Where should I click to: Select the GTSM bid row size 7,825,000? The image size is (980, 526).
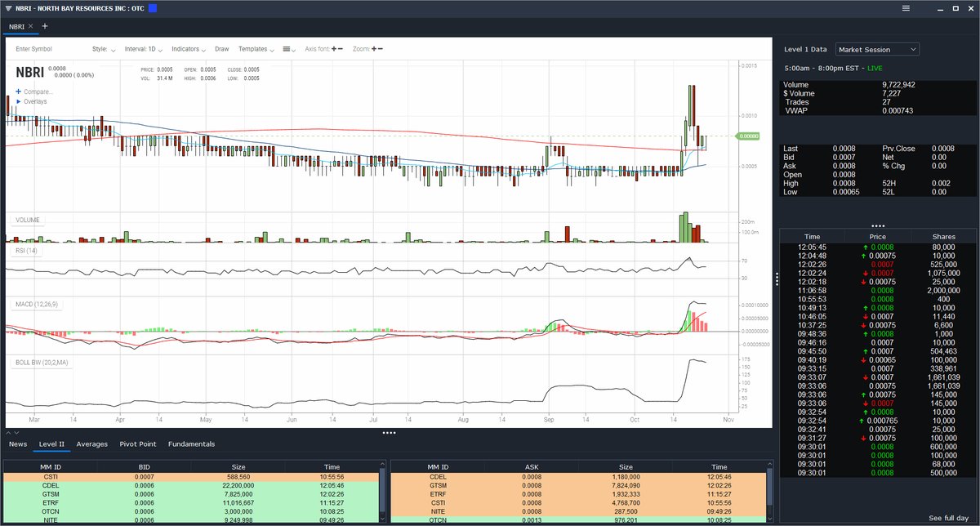(x=192, y=493)
